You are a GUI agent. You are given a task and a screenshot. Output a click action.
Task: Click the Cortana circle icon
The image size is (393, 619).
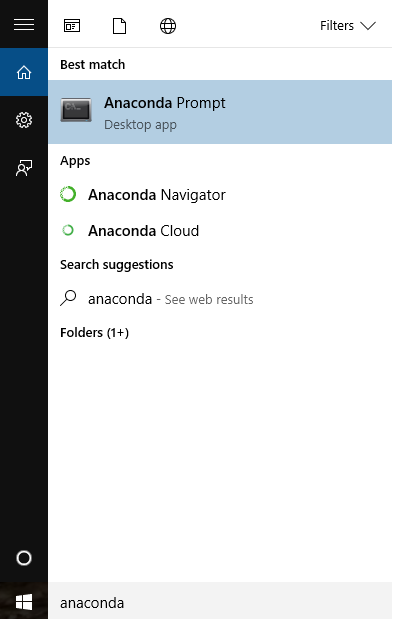(24, 558)
